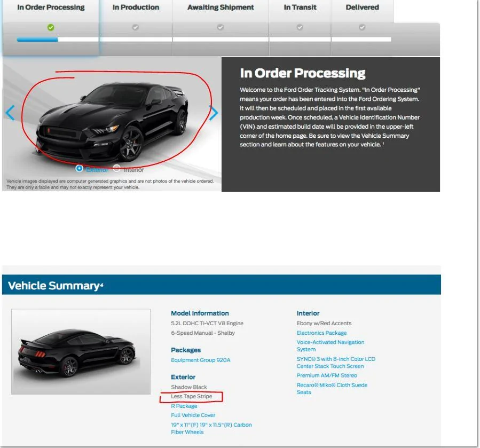Image resolution: width=480 pixels, height=448 pixels.
Task: Click the 'In Order Processing' panel heading
Action: (302, 73)
